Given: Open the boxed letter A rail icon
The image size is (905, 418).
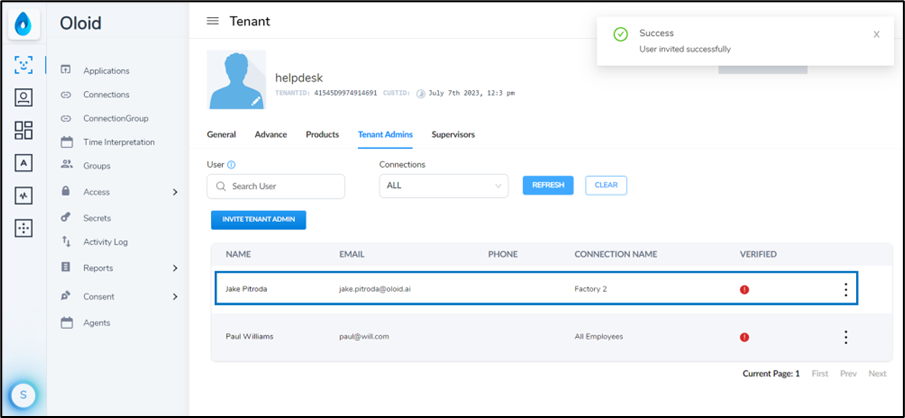Looking at the screenshot, I should (24, 163).
